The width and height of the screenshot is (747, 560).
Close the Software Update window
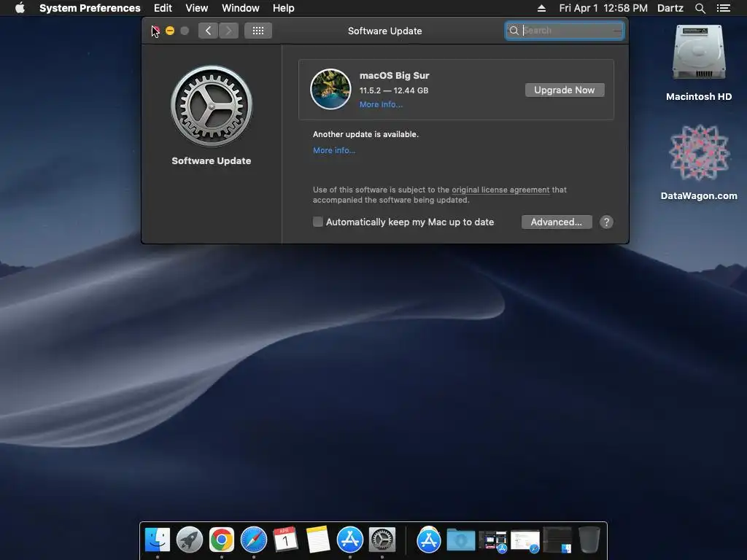[155, 31]
